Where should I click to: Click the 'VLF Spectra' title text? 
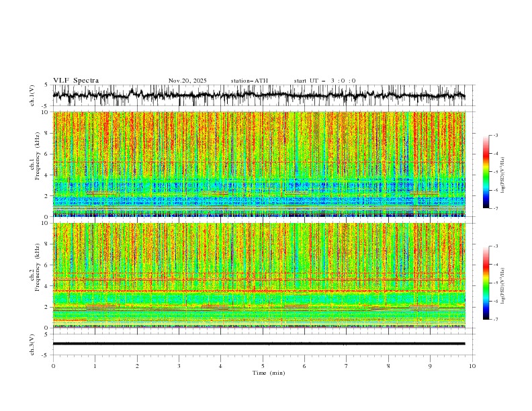click(x=76, y=81)
